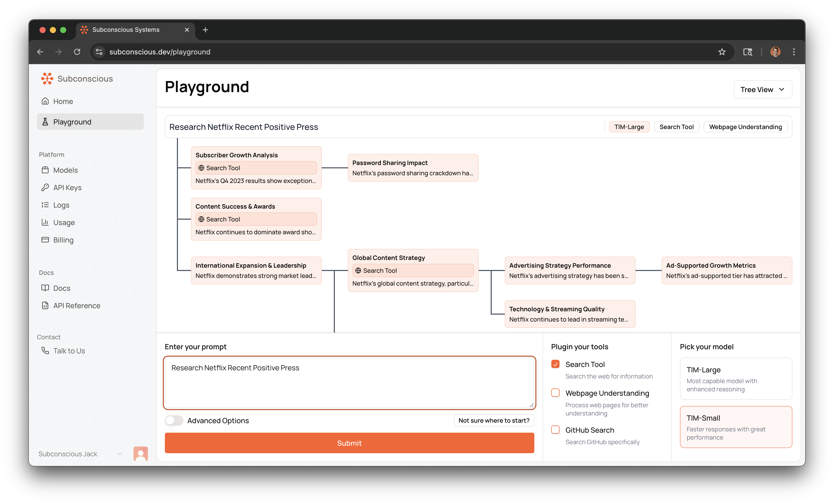Bookmark page with the star icon

tap(722, 52)
